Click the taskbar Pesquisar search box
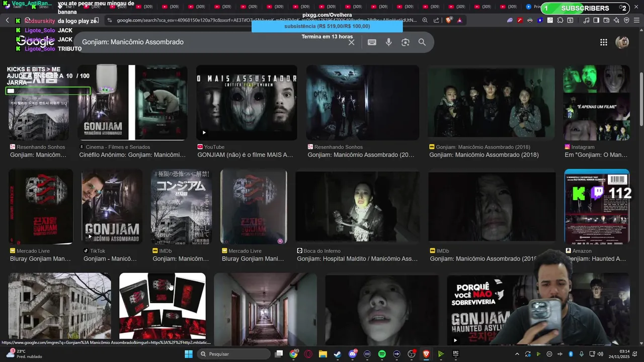Screen dimensions: 644x362 coord(233,354)
